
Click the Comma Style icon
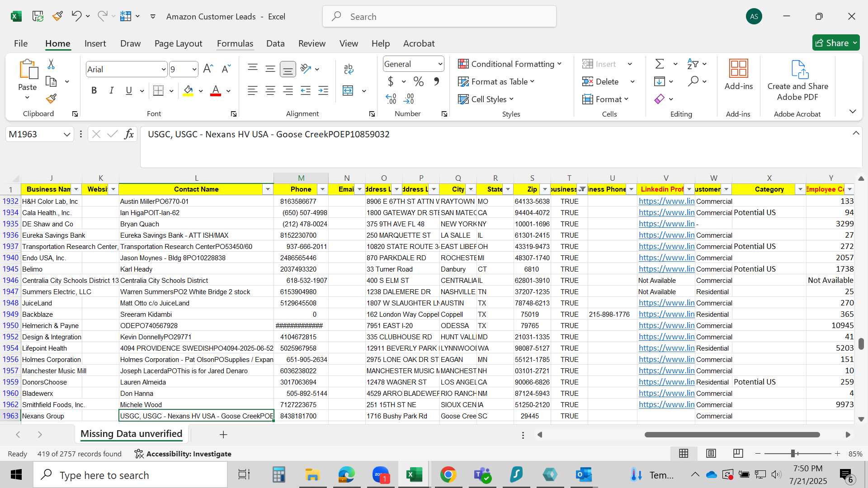436,81
